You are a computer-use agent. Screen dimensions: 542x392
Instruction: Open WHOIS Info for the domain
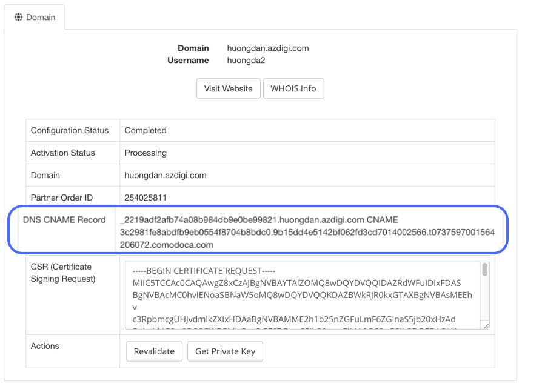293,88
